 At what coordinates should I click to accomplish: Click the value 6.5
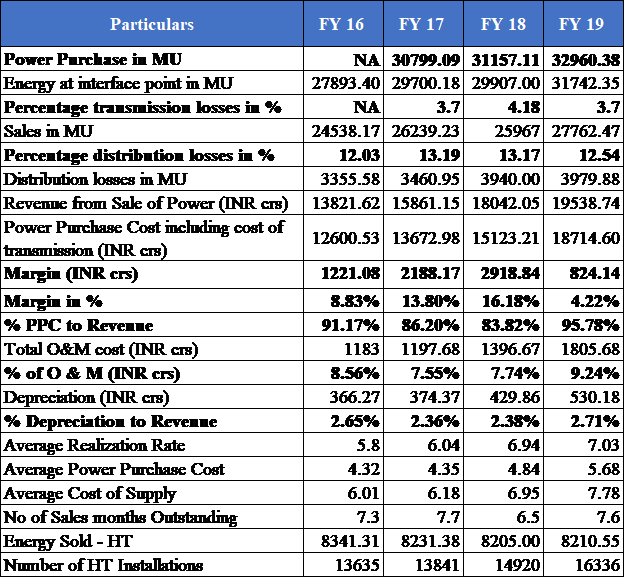click(528, 517)
